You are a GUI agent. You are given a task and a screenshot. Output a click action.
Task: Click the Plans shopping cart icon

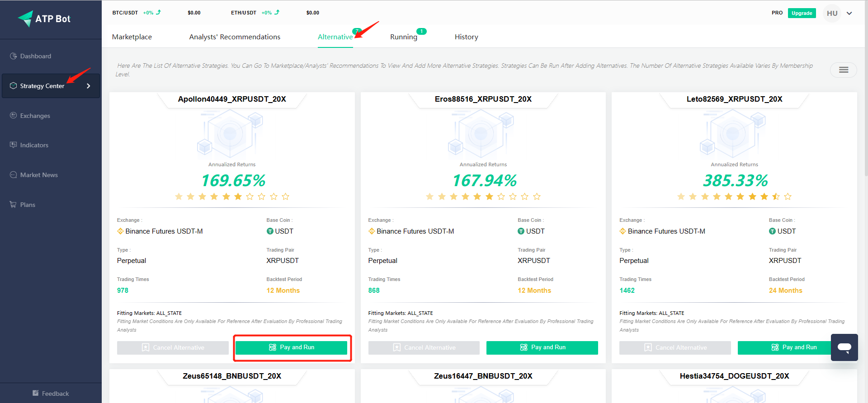click(x=14, y=205)
